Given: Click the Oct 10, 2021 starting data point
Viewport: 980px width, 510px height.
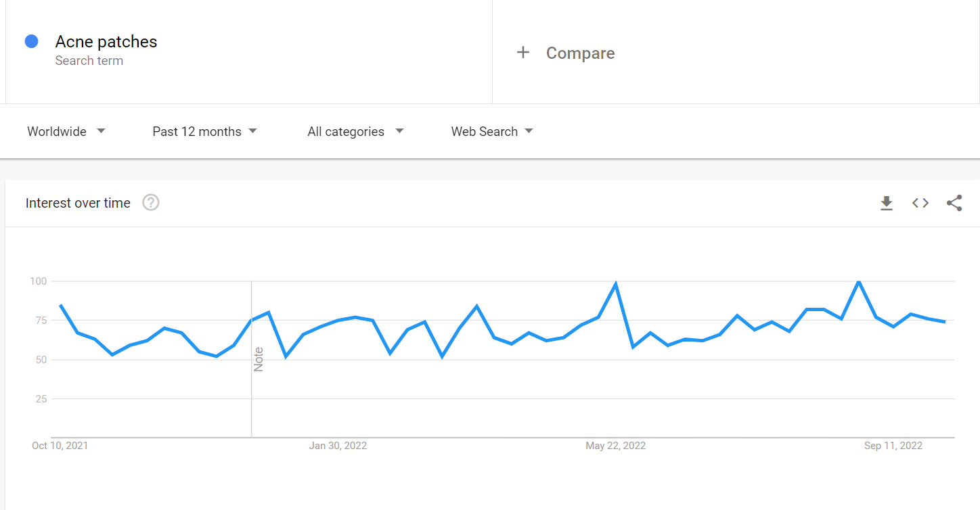Looking at the screenshot, I should [x=61, y=305].
